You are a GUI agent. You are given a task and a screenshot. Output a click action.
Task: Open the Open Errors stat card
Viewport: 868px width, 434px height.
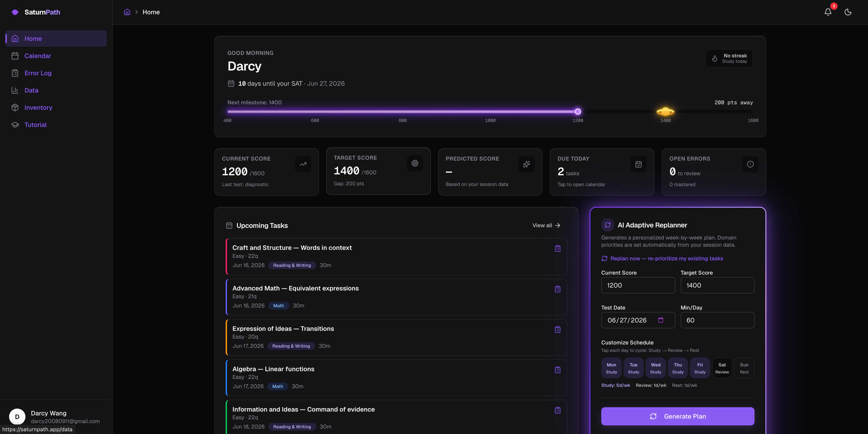coord(714,172)
